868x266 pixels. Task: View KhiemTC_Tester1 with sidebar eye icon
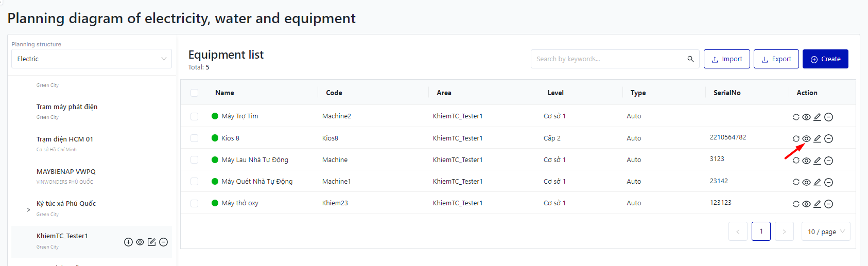coord(140,242)
